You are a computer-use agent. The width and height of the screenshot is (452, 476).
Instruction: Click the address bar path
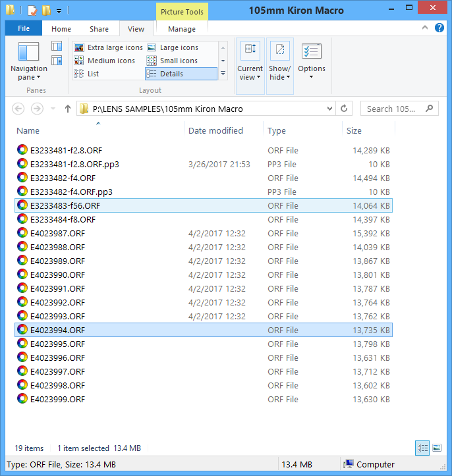(x=167, y=109)
